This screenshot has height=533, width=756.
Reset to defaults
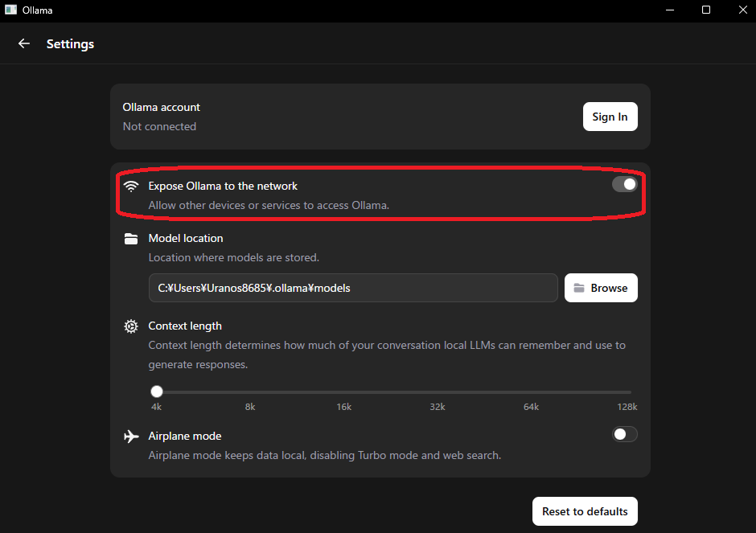coord(585,511)
